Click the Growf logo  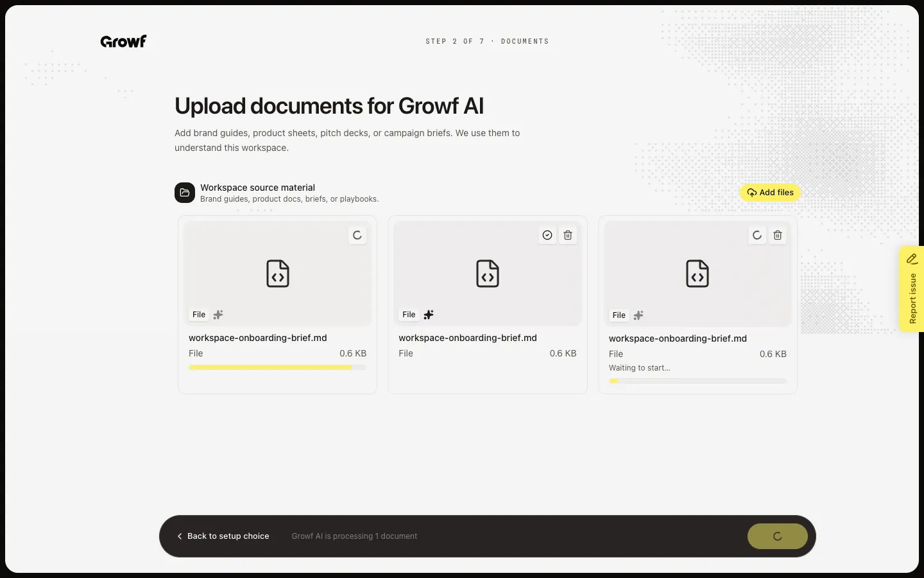[x=123, y=42]
